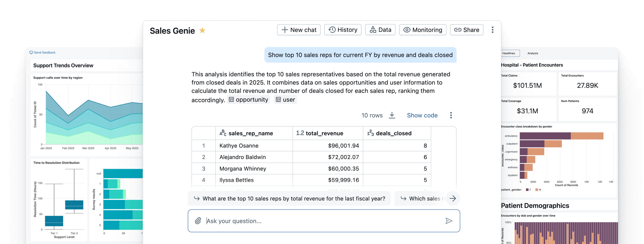Open the History panel

343,30
